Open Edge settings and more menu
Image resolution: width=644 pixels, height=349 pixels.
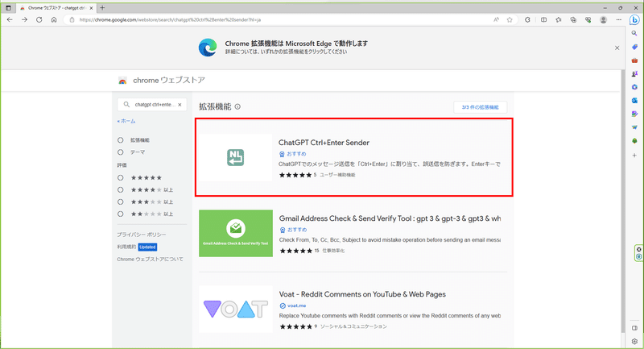(x=618, y=19)
